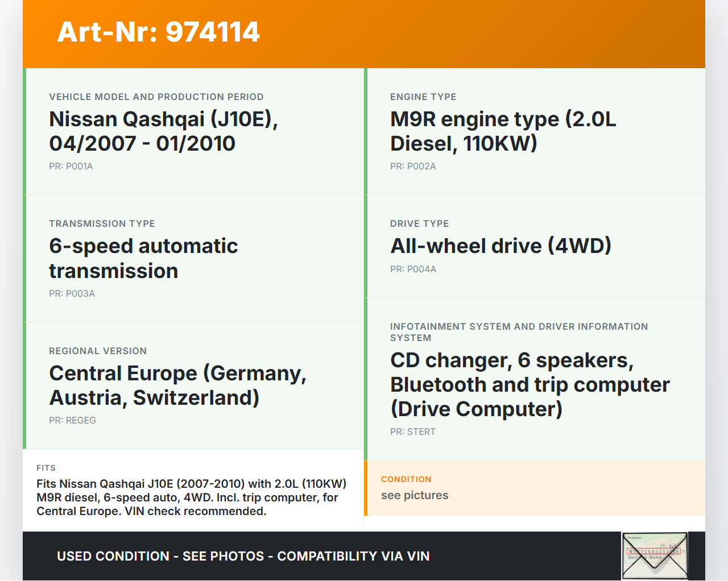Click the PR: STERT code
This screenshot has height=581, width=728.
click(413, 432)
